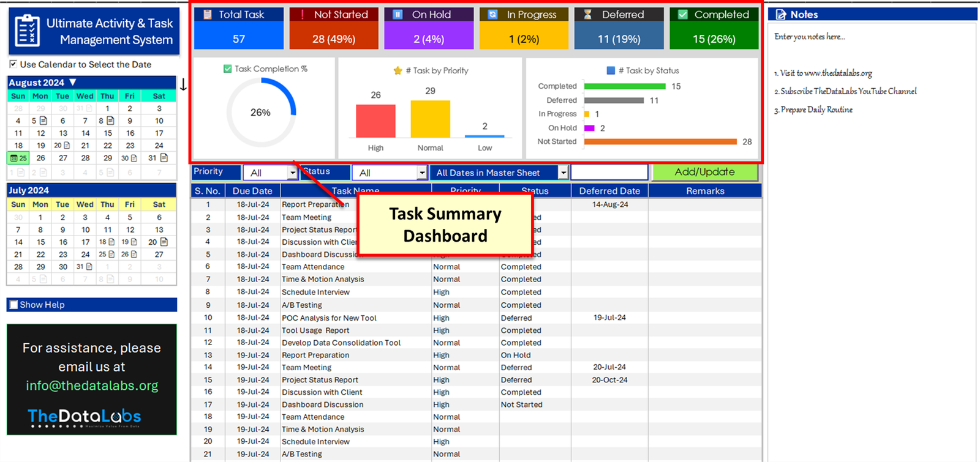Screen dimensions: 980x462
Task: Open the note icon on July 25
Action: [111, 254]
